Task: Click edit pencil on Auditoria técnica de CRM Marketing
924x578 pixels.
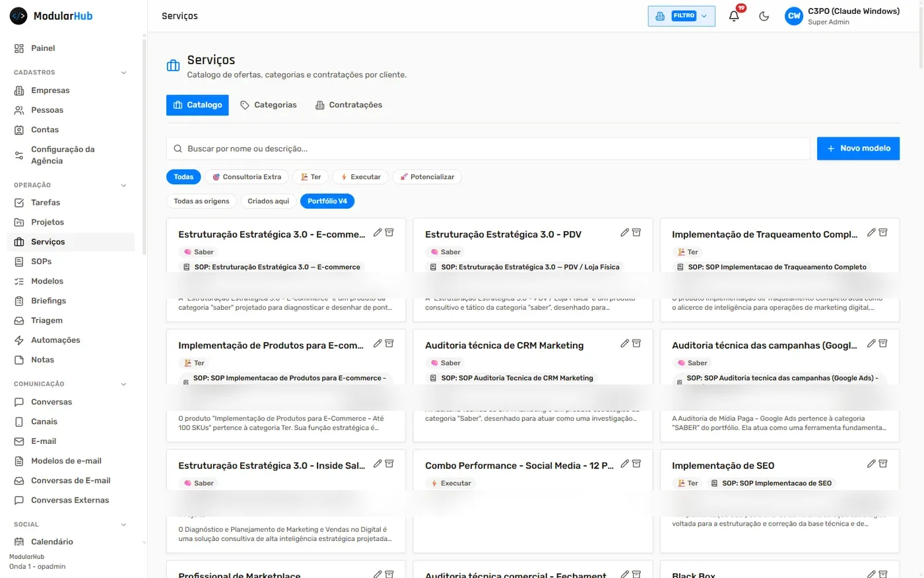Action: pyautogui.click(x=624, y=343)
